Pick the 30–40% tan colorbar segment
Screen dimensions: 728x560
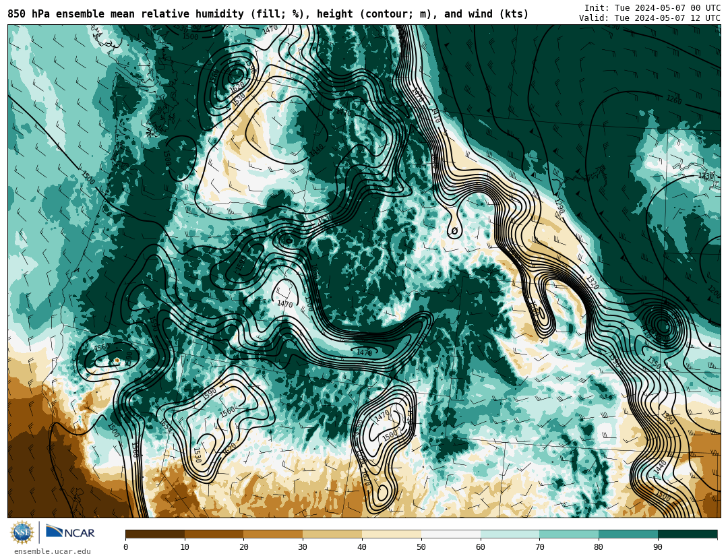tap(332, 534)
